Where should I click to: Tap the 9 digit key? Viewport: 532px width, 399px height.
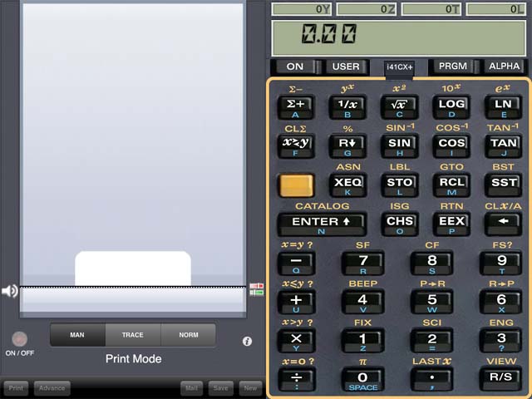point(500,264)
